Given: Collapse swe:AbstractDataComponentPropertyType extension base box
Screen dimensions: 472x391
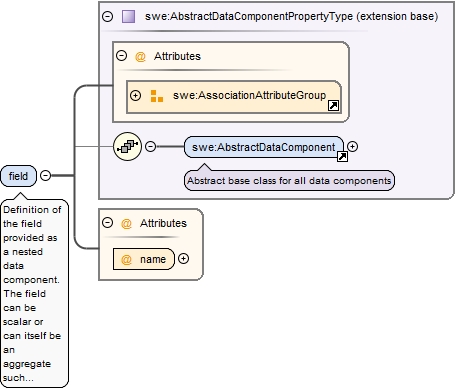Looking at the screenshot, I should (107, 16).
